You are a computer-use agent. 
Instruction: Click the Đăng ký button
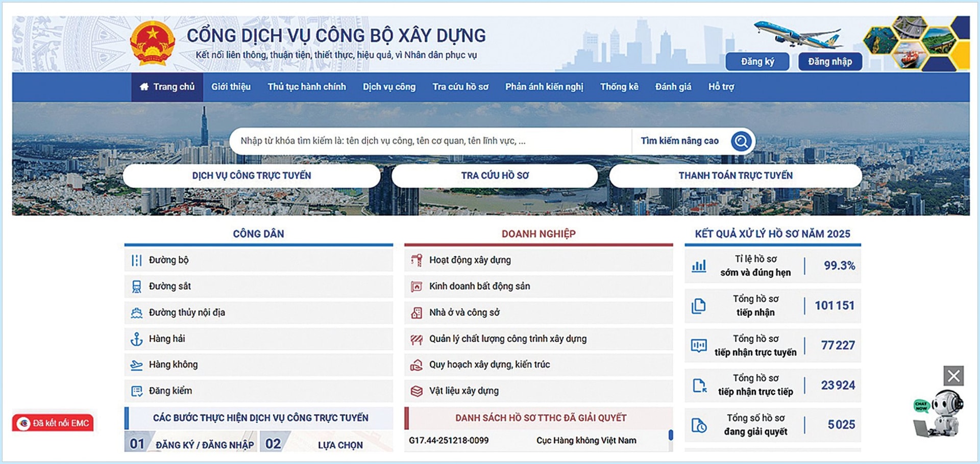point(757,61)
